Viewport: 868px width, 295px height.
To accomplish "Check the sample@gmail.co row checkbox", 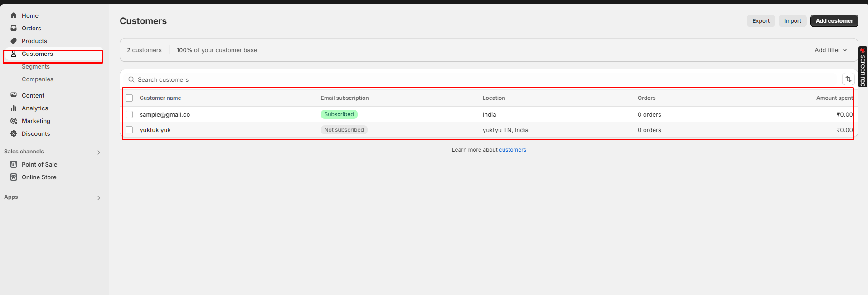I will coord(129,114).
